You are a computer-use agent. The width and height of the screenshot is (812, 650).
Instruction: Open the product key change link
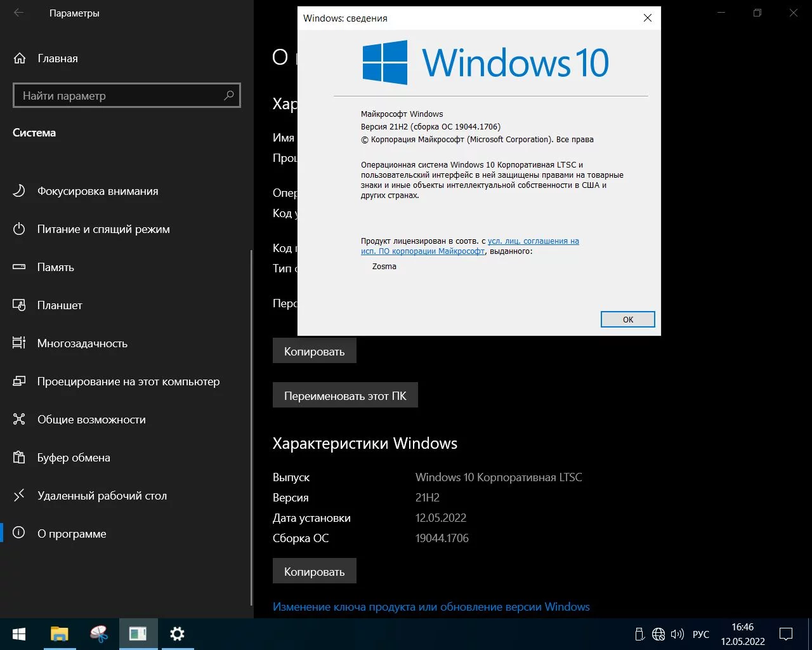click(x=431, y=607)
